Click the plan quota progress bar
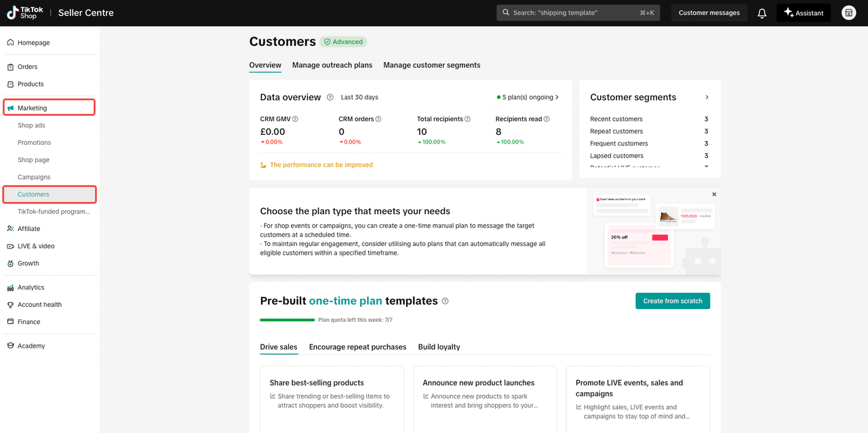Screen dimensions: 868x433 click(x=287, y=320)
